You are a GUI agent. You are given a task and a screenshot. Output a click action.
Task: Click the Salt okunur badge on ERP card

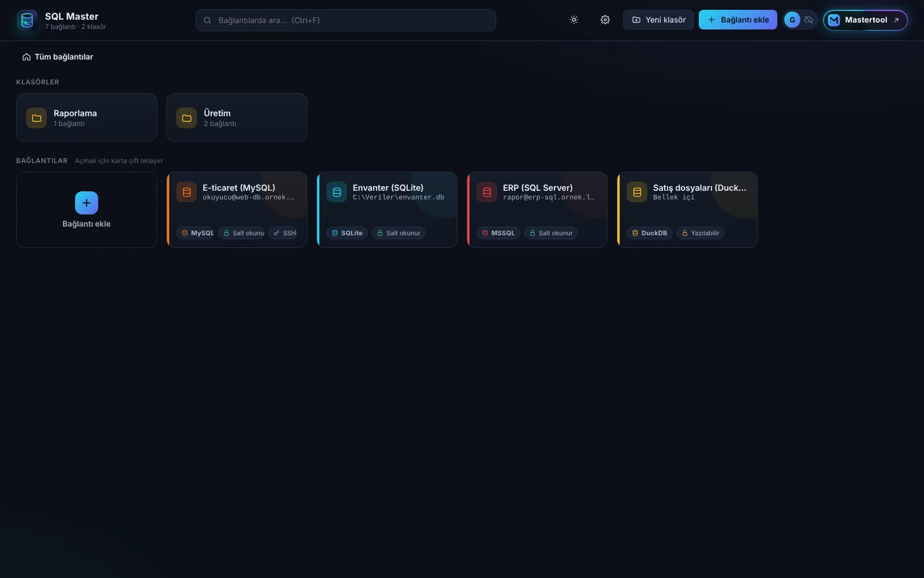[551, 233]
